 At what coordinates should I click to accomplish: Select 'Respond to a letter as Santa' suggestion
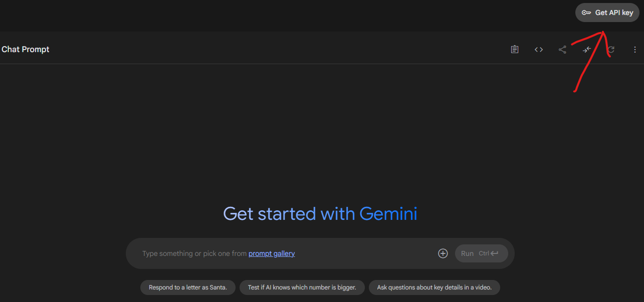point(188,287)
